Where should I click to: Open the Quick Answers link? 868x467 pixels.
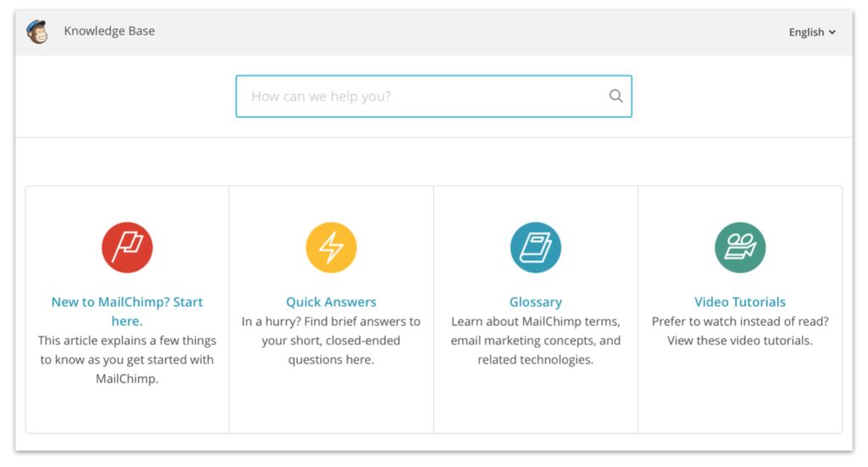pyautogui.click(x=331, y=302)
